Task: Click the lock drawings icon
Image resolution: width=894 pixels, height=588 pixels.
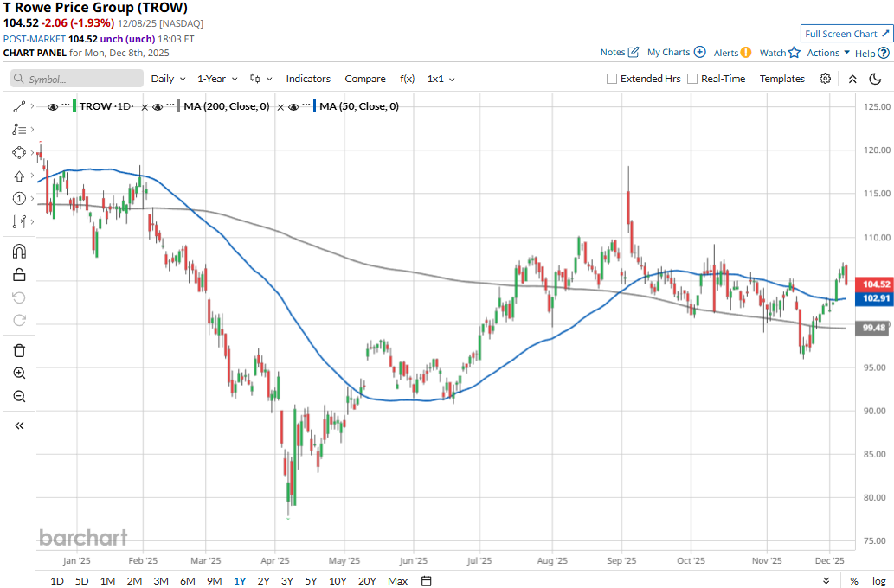Action: pos(19,275)
